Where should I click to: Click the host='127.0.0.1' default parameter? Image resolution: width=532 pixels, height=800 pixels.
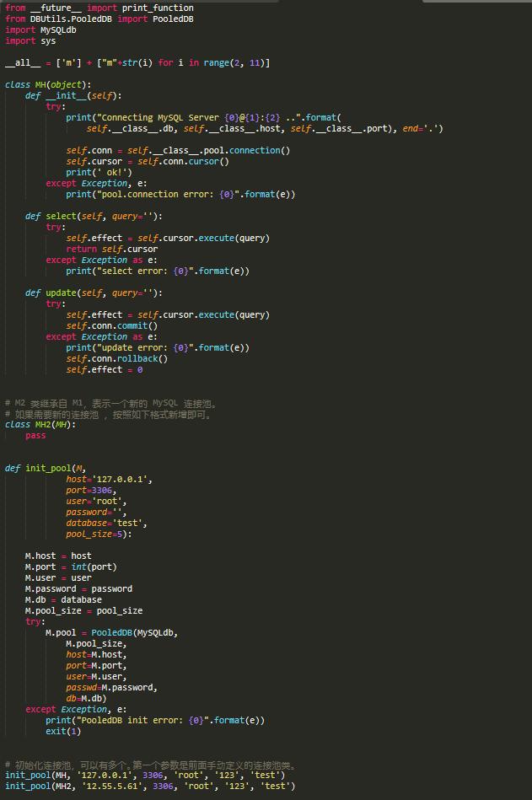[x=109, y=480]
